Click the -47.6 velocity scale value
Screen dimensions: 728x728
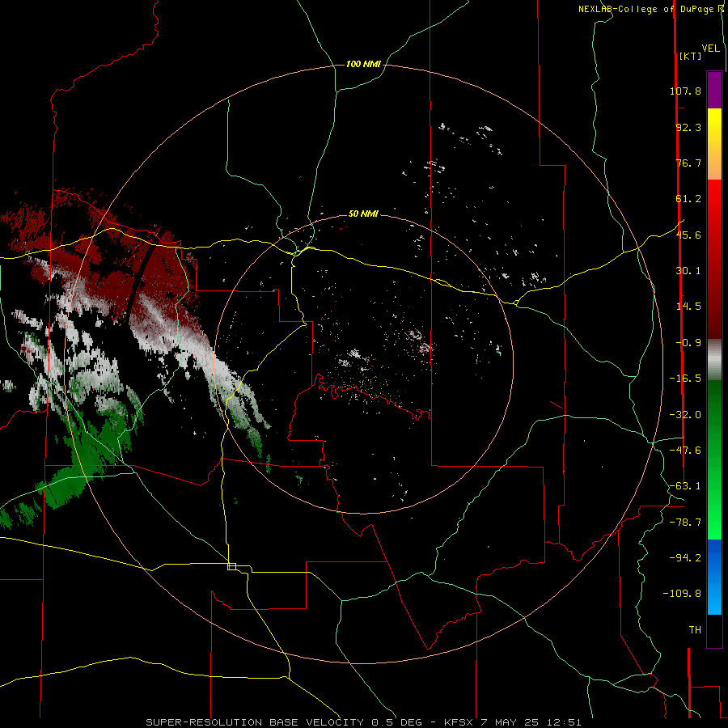coord(685,451)
